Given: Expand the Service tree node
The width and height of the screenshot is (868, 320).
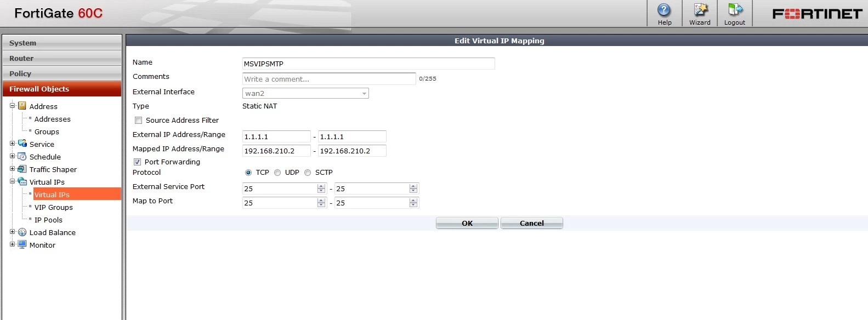Looking at the screenshot, I should pyautogui.click(x=12, y=143).
